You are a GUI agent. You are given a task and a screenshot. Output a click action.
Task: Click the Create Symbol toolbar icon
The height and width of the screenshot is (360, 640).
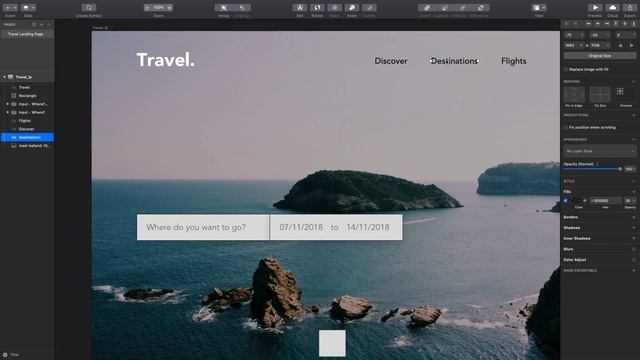pyautogui.click(x=89, y=8)
